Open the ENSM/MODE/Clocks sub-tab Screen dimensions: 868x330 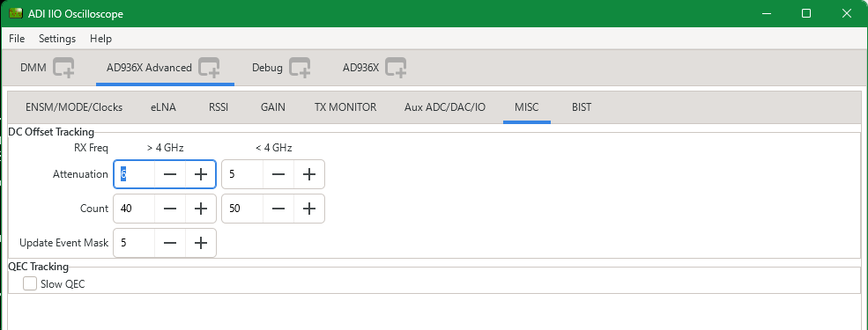coord(74,107)
